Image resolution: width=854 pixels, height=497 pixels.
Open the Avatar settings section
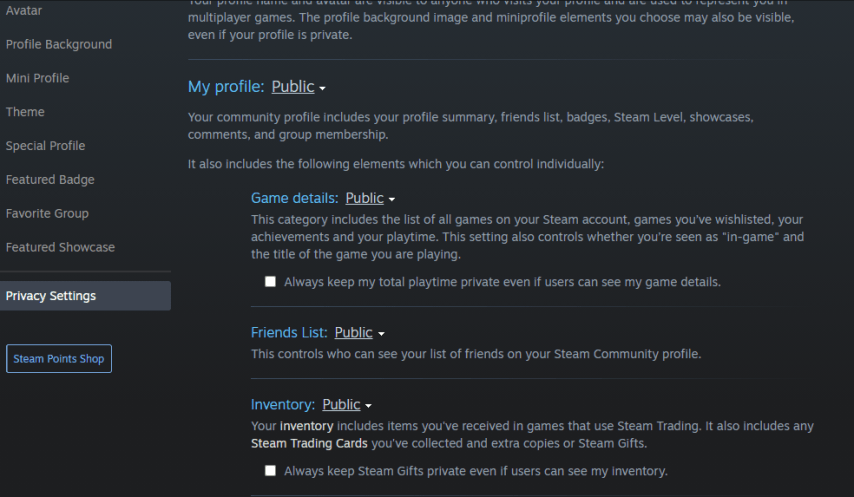[24, 10]
